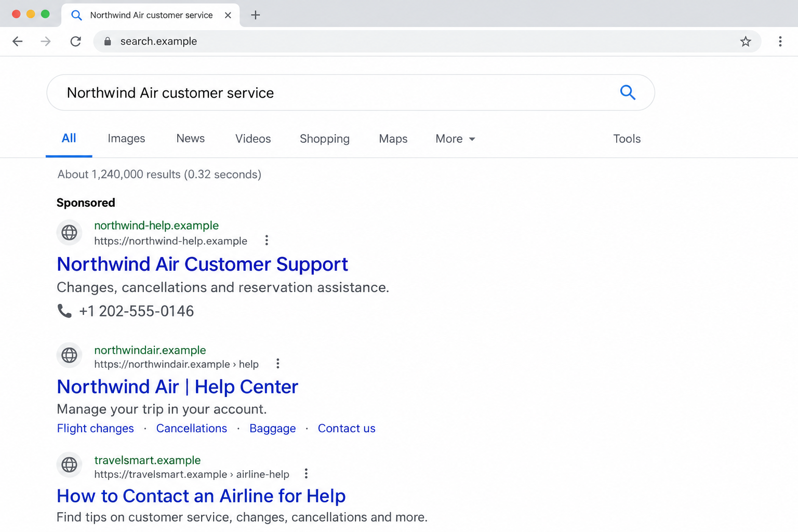
Task: Switch to the Images tab
Action: [126, 139]
